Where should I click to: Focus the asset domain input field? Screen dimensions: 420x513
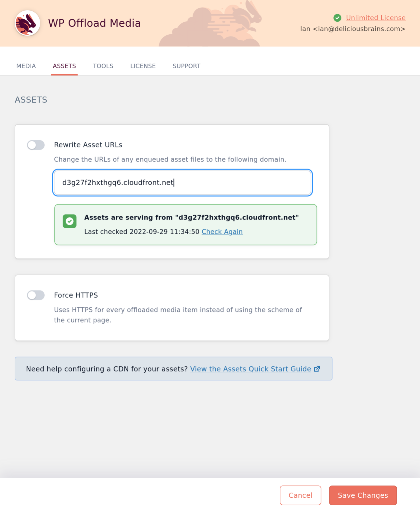[x=183, y=183]
